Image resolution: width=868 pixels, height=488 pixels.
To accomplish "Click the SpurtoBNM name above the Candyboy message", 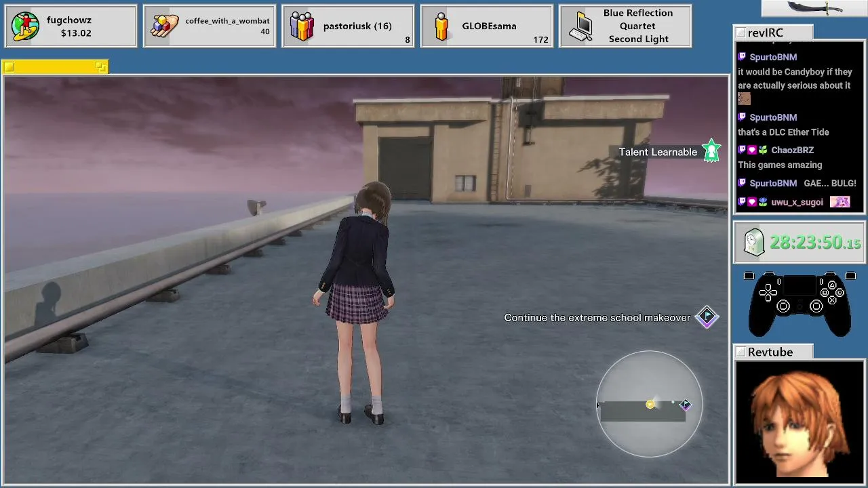I will pyautogui.click(x=773, y=58).
